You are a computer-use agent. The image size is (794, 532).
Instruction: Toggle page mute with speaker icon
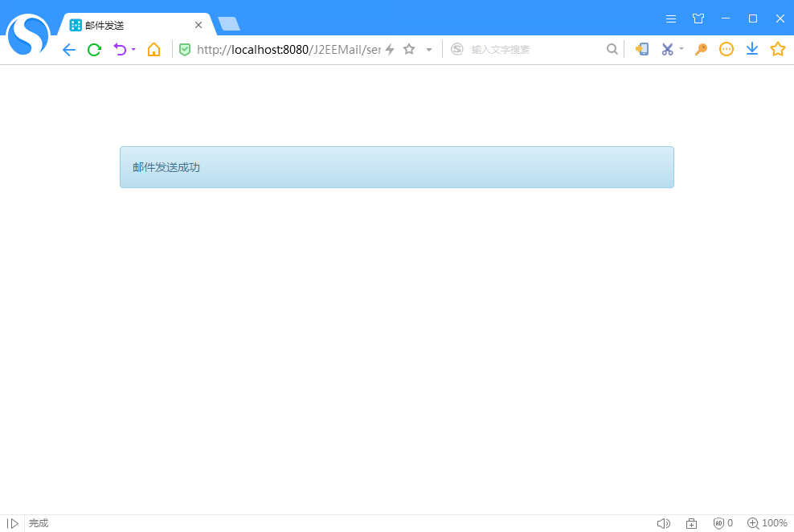coord(663,523)
